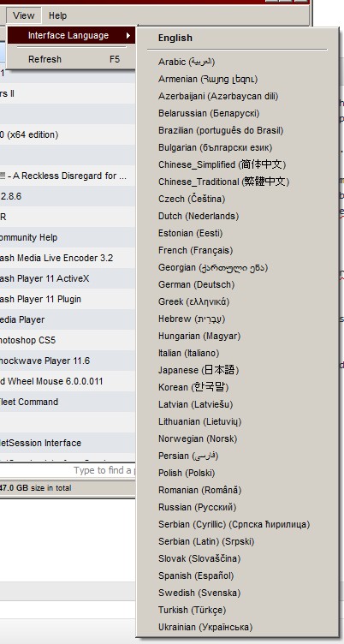Image resolution: width=344 pixels, height=644 pixels.
Task: Choose Norwegian (Norsk)
Action: click(237, 438)
